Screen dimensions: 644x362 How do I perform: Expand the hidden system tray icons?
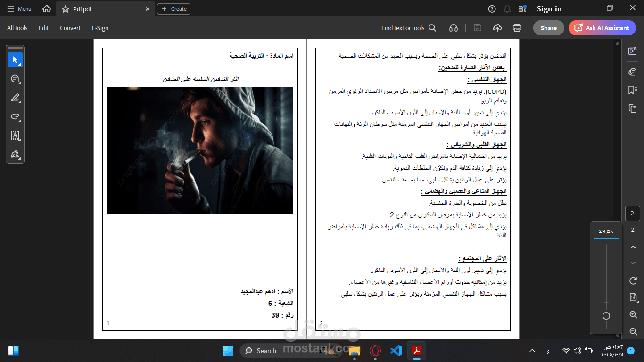pyautogui.click(x=532, y=351)
